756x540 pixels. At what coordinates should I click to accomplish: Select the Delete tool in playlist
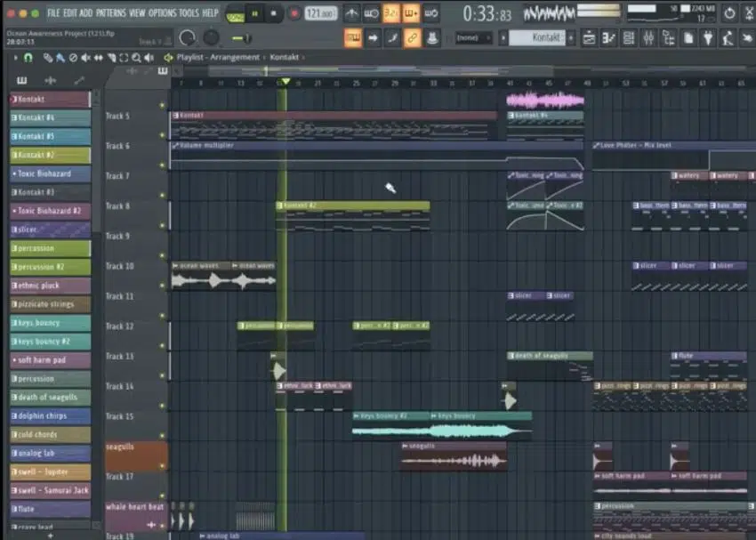[x=73, y=58]
